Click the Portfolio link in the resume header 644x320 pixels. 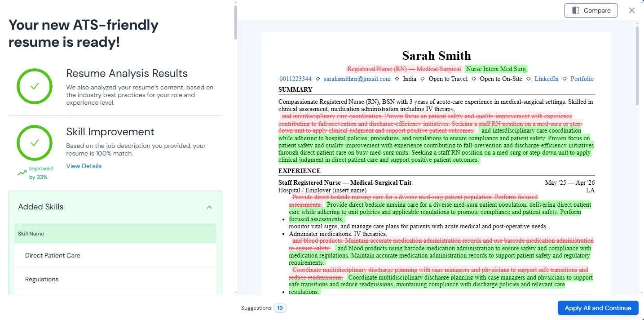pos(582,79)
